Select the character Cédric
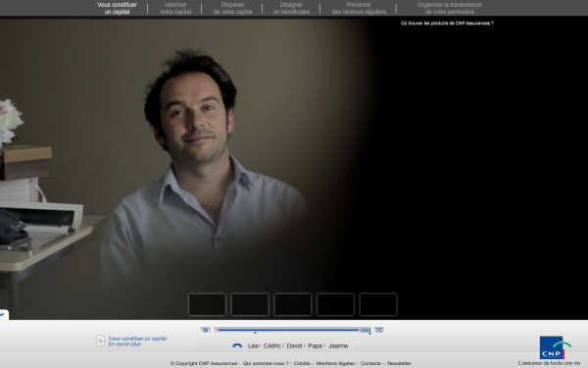Viewport: 588px width, 368px height. (271, 345)
